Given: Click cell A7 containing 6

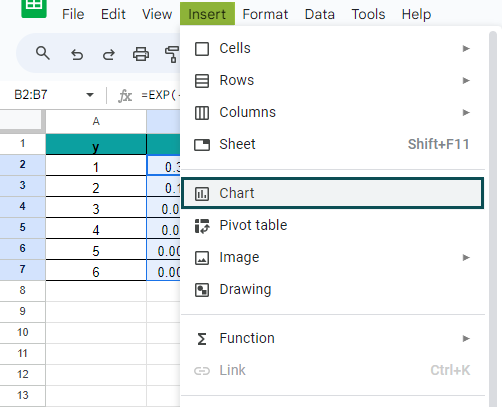Looking at the screenshot, I should [x=96, y=270].
